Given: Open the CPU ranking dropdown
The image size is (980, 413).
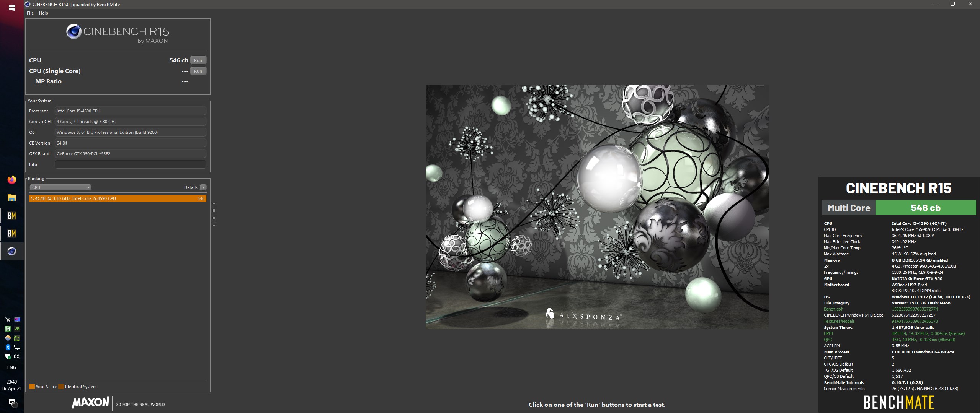Looking at the screenshot, I should click(x=60, y=187).
